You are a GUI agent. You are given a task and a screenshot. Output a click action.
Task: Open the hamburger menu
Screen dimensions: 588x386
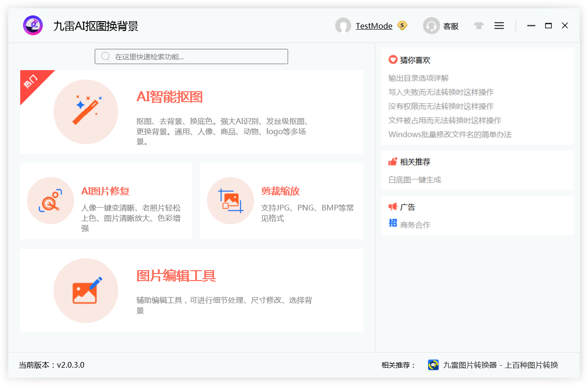pyautogui.click(x=499, y=25)
